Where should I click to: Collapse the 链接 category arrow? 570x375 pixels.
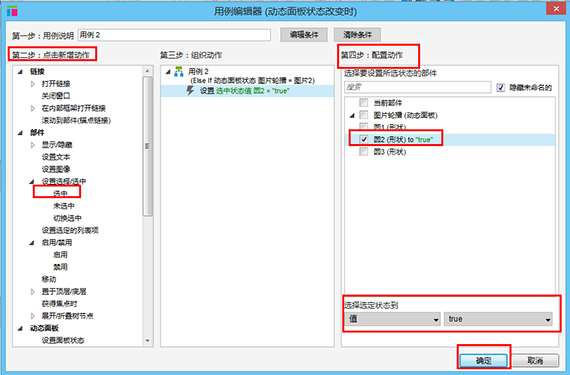[x=20, y=72]
